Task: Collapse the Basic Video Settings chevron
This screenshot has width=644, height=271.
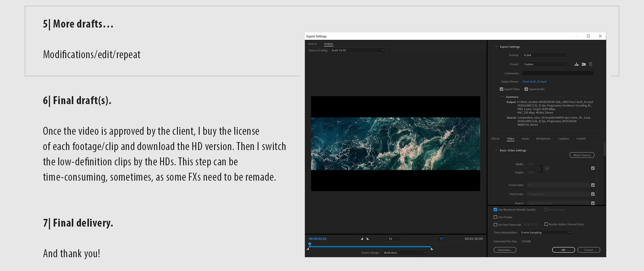Action: pyautogui.click(x=496, y=150)
